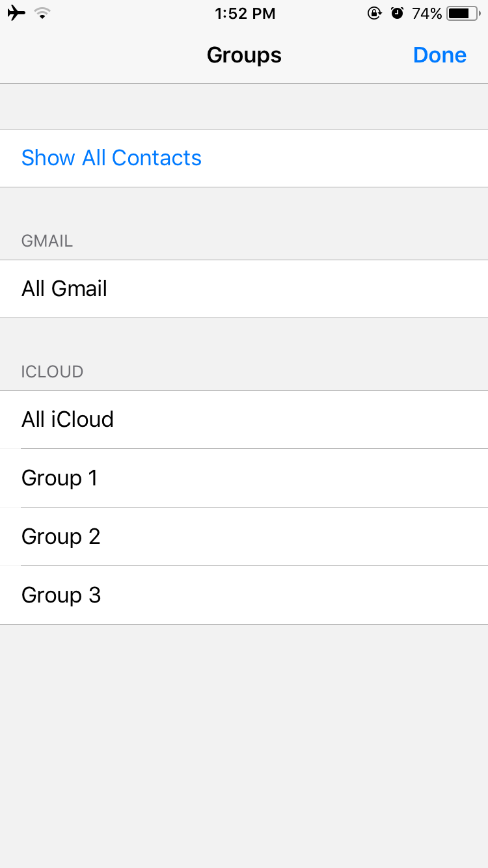488x868 pixels.
Task: Tap blank navigation bar left of Groups title
Action: tap(98, 55)
